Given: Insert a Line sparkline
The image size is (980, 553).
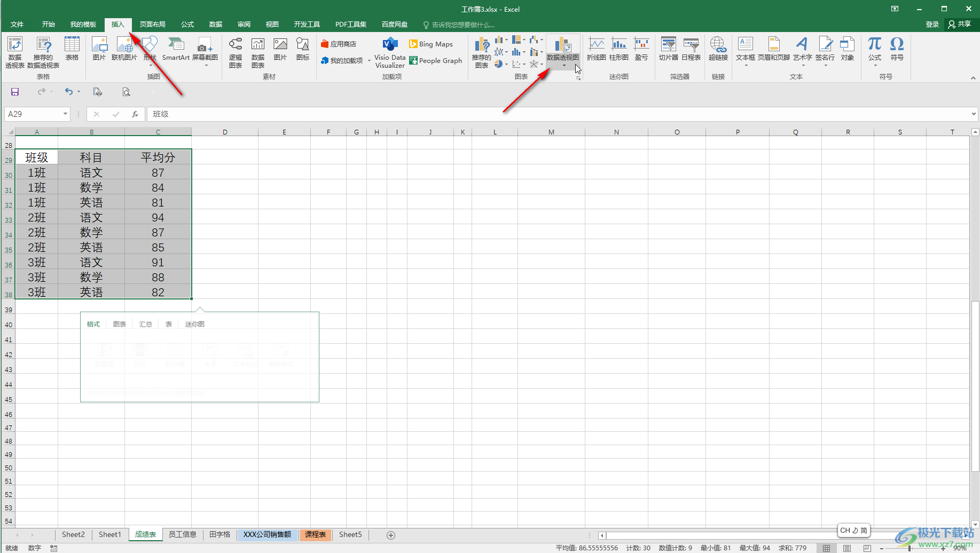Looking at the screenshot, I should [597, 49].
